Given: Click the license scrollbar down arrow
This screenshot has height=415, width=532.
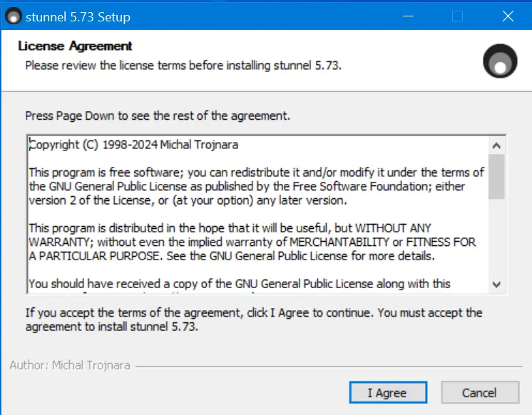Looking at the screenshot, I should click(496, 284).
